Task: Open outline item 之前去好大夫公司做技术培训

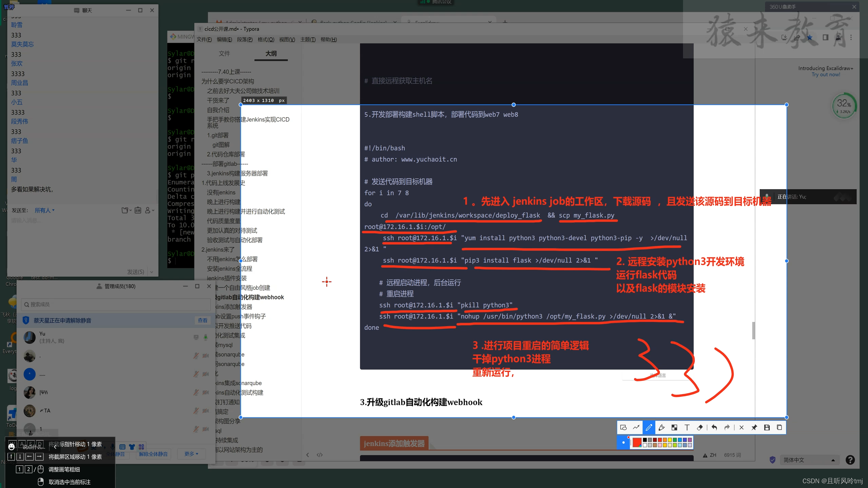Action: click(243, 91)
